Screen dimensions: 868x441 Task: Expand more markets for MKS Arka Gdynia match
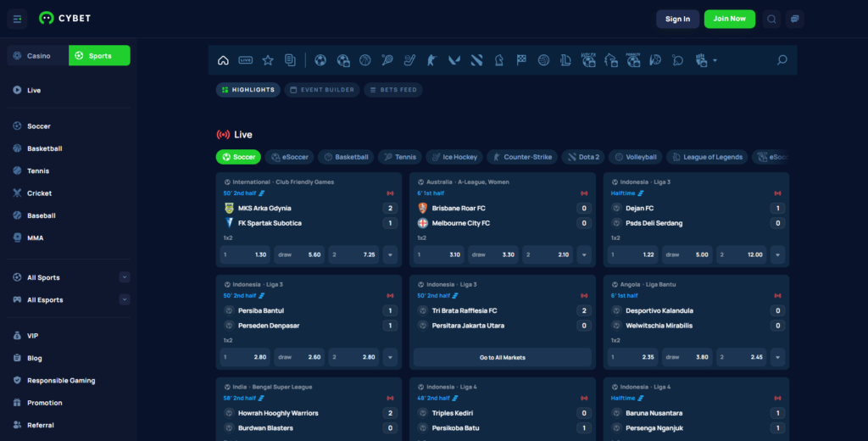point(390,255)
